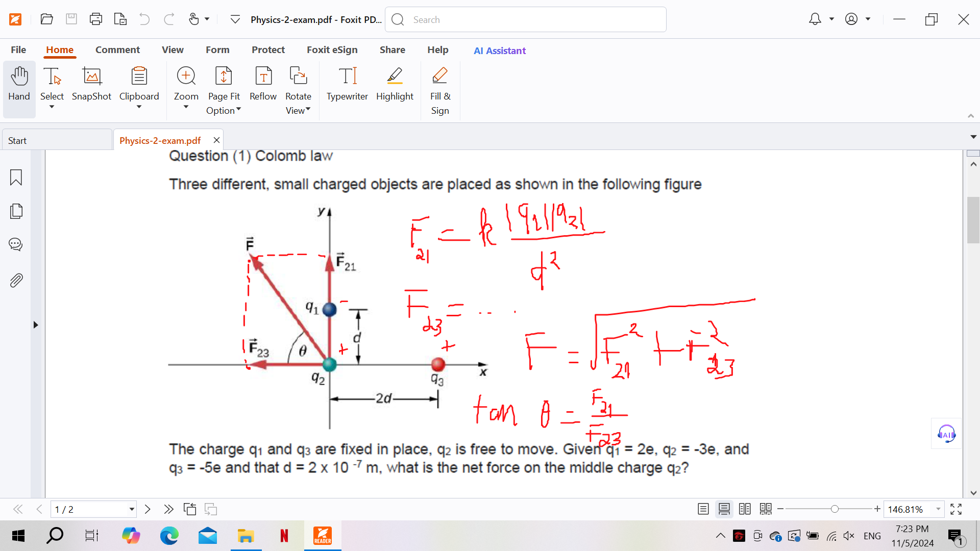Click the zoom slider handle

tap(835, 509)
